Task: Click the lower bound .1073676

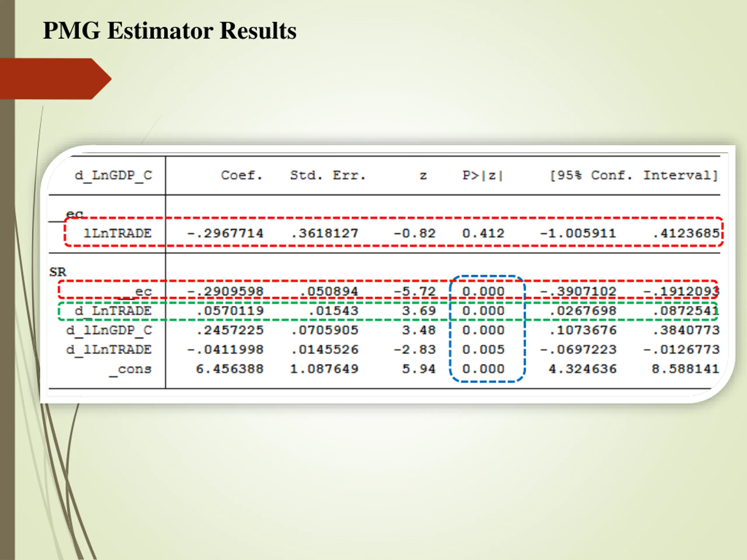Action: click(583, 330)
